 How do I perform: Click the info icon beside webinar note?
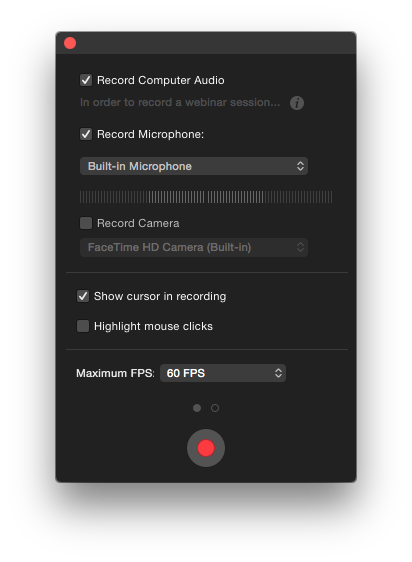(297, 103)
